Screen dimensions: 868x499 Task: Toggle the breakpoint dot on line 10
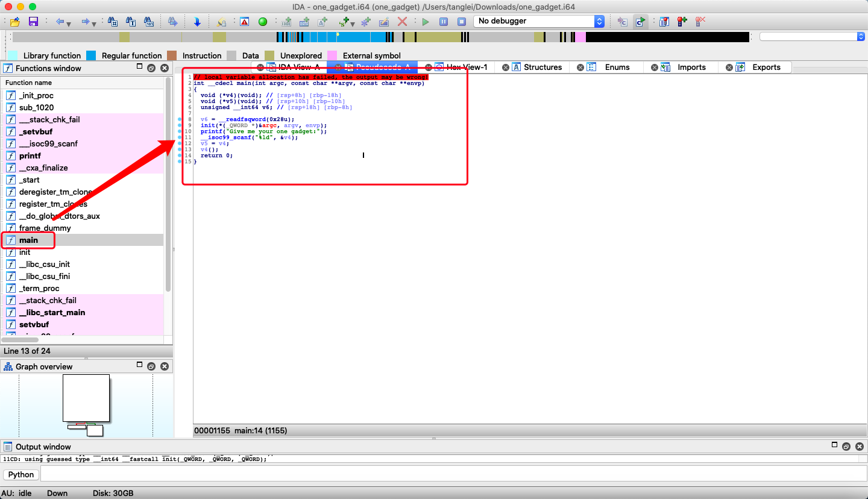point(180,131)
